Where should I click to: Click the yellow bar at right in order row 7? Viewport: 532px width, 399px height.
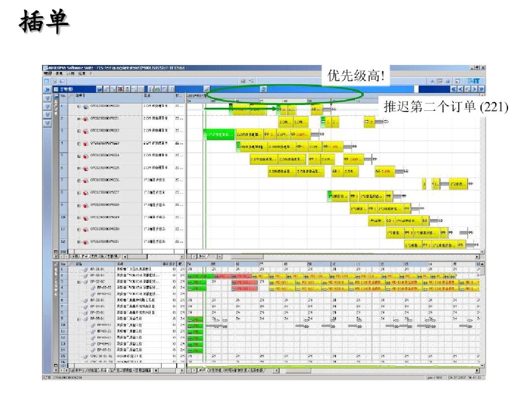click(x=458, y=184)
